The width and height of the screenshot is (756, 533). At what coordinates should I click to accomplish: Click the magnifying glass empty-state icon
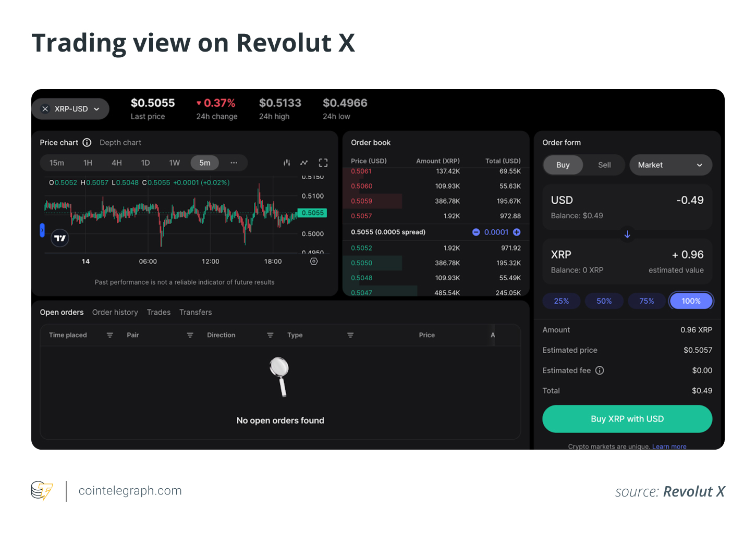280,376
